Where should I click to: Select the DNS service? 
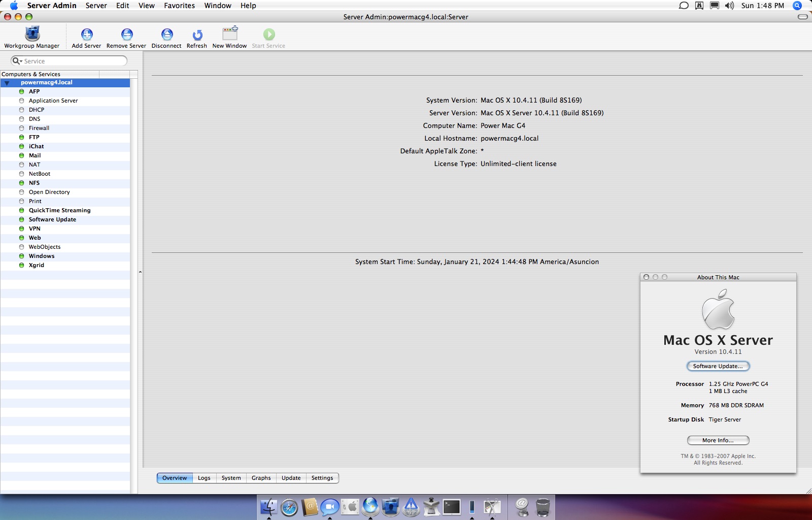tap(65, 119)
